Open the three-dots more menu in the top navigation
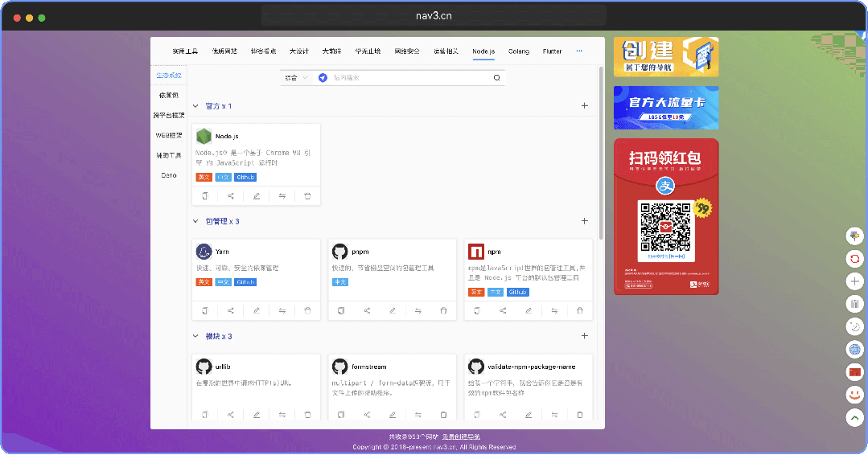 click(578, 51)
